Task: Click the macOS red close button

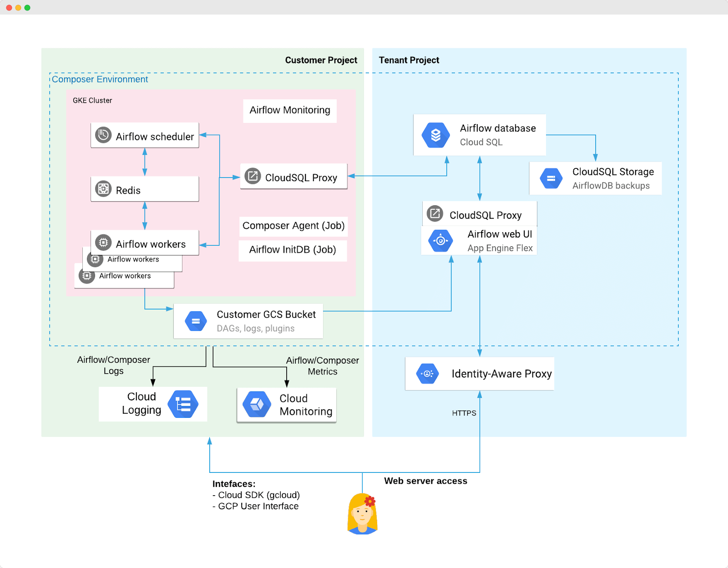Action: click(9, 8)
